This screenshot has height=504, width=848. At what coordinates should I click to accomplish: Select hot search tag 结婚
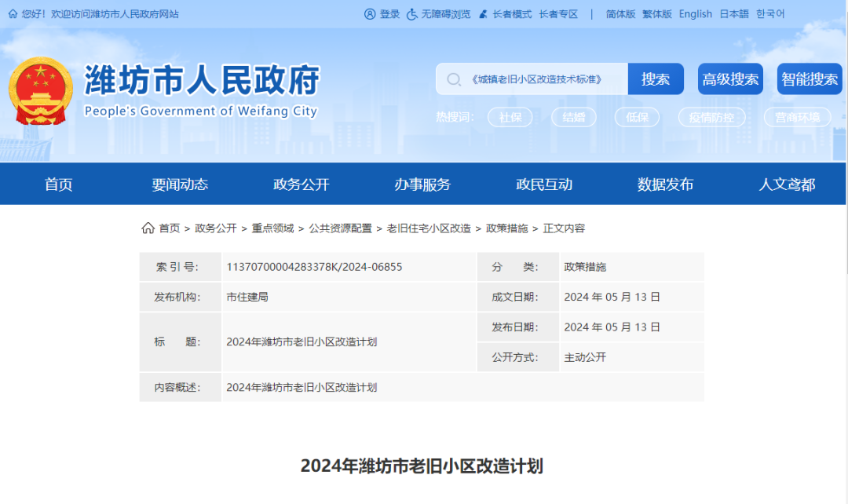573,117
